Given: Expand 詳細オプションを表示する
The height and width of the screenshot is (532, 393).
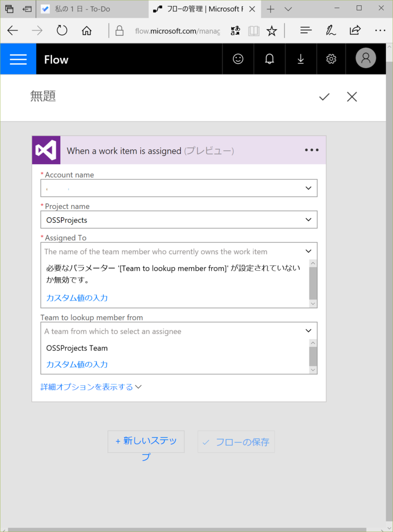Looking at the screenshot, I should click(91, 387).
